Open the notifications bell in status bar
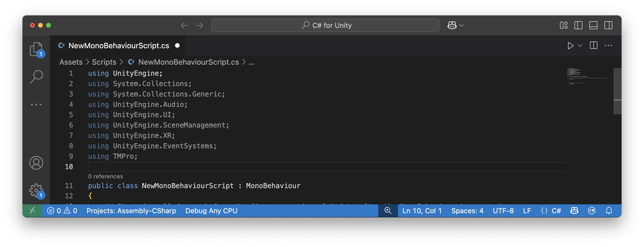 point(609,211)
